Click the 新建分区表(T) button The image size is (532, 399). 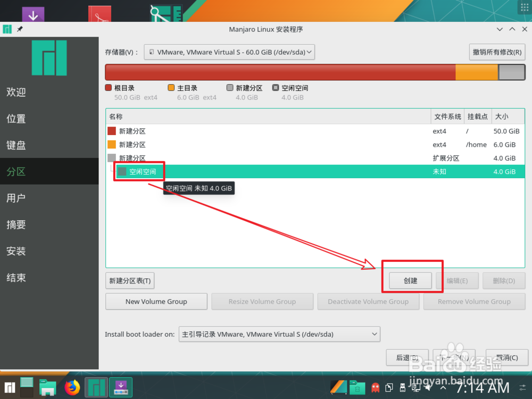coord(130,280)
